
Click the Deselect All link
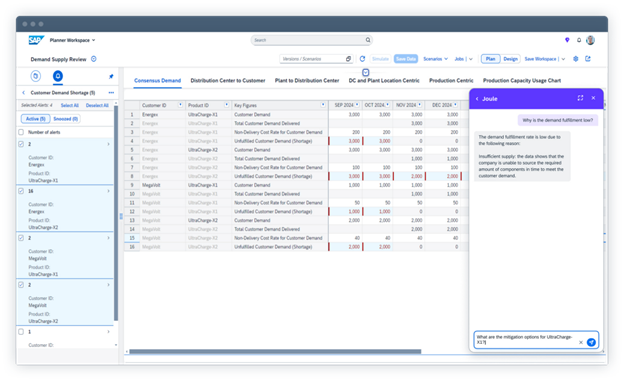click(97, 106)
